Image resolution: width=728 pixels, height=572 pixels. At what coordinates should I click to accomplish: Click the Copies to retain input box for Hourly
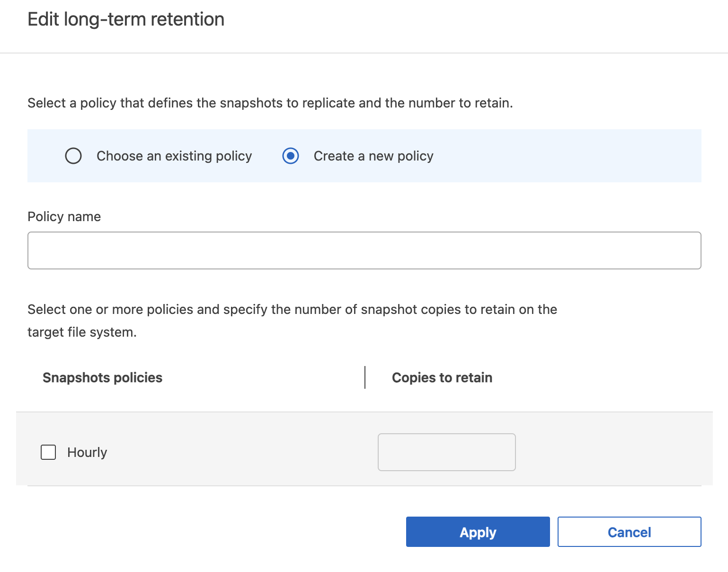tap(446, 452)
